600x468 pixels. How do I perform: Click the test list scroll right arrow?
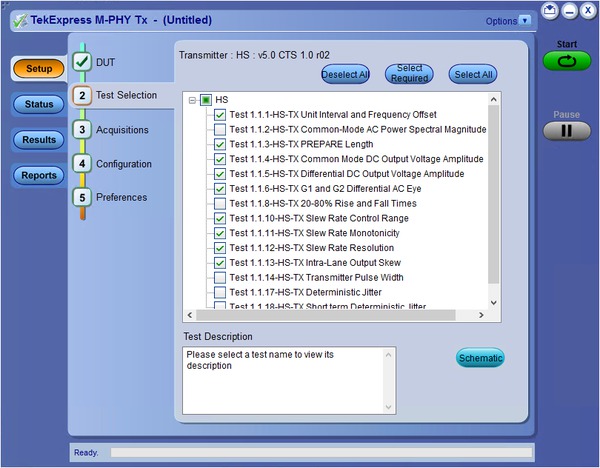click(x=481, y=315)
